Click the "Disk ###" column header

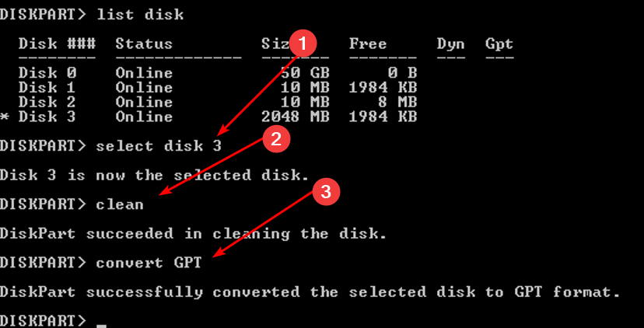point(57,44)
